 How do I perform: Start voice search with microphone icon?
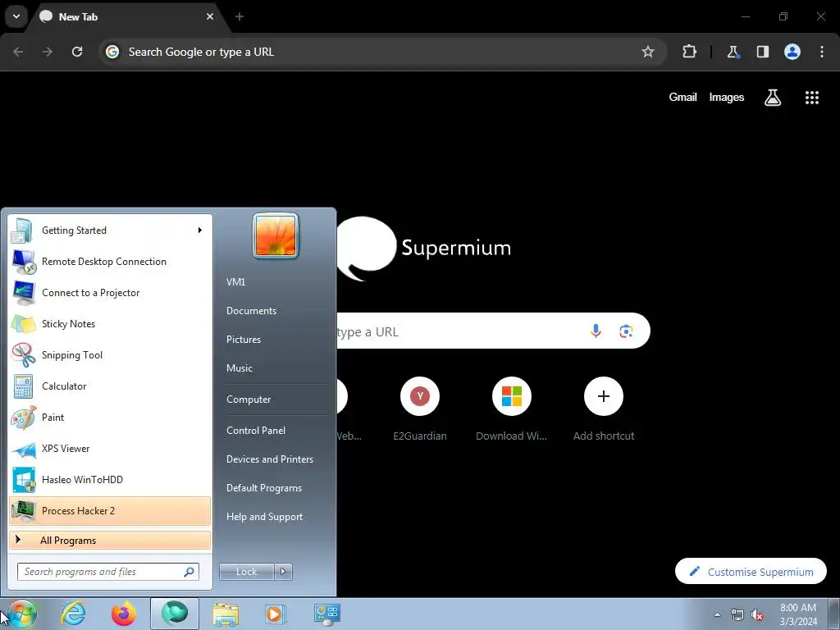coord(596,331)
